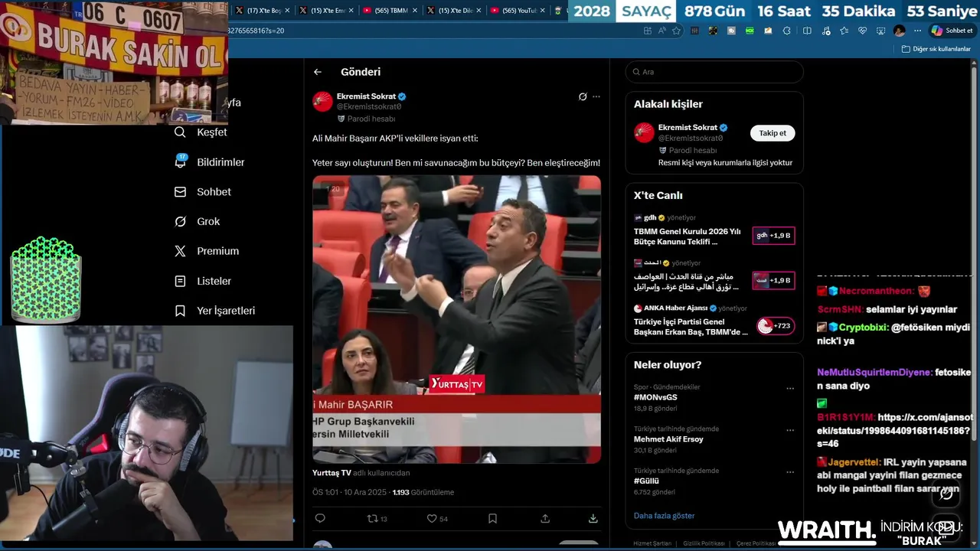
Task: Click Grok icon on Ekremist Sokrat post
Action: click(x=583, y=96)
